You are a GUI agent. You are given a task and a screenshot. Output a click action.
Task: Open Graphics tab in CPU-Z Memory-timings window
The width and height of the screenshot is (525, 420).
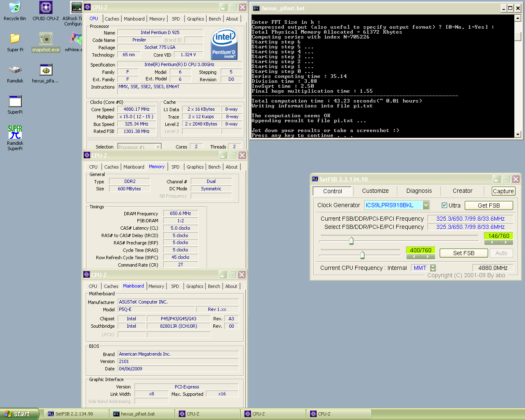click(x=195, y=167)
